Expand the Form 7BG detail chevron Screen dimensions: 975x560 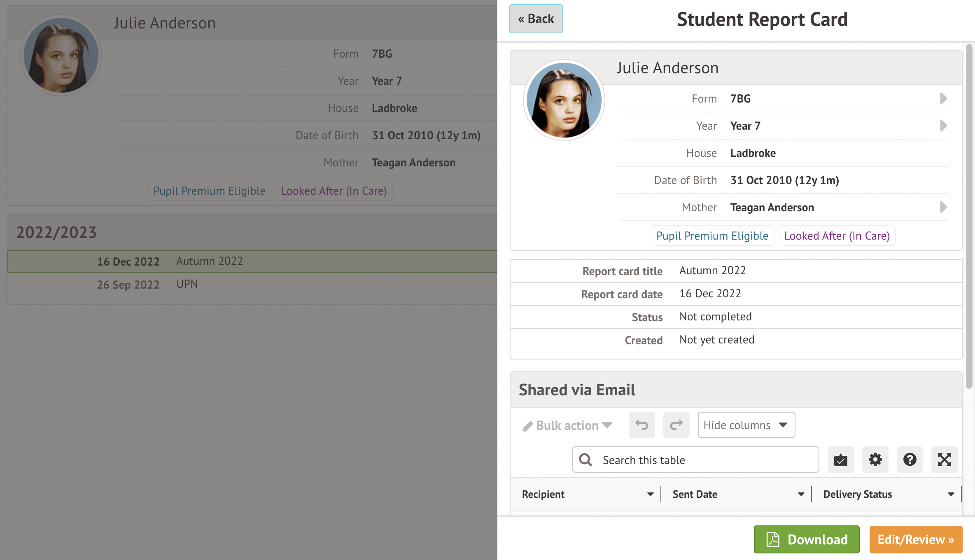[943, 98]
